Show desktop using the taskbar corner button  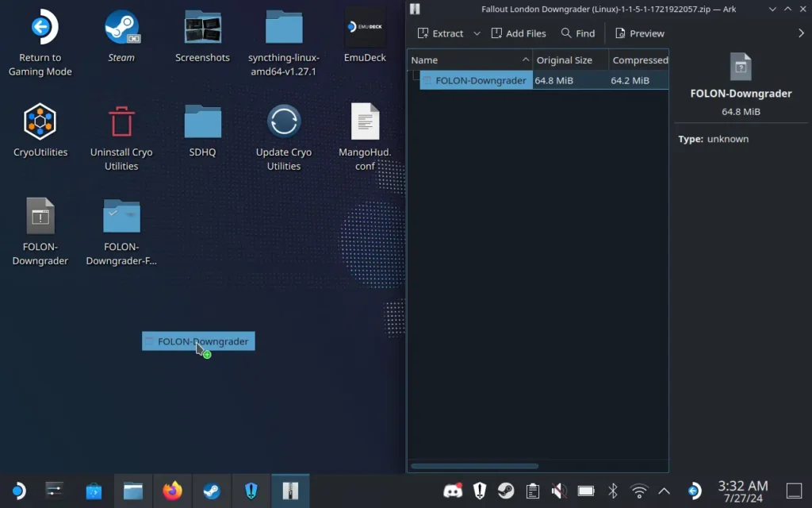794,491
